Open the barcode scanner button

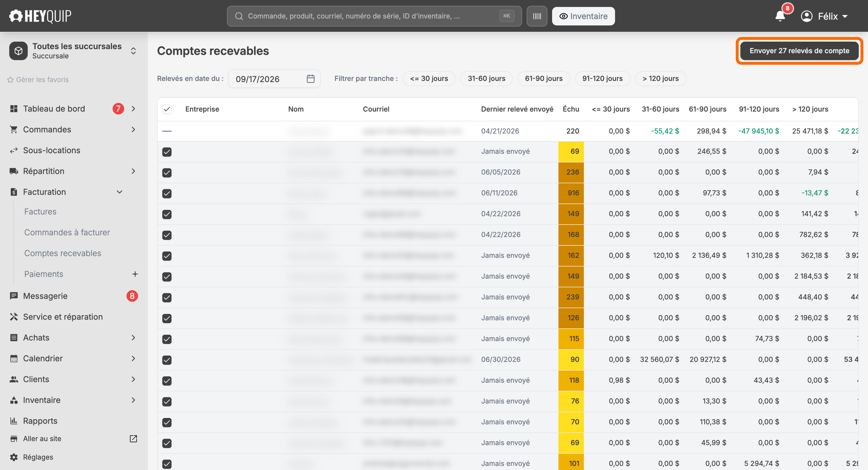[x=537, y=16]
